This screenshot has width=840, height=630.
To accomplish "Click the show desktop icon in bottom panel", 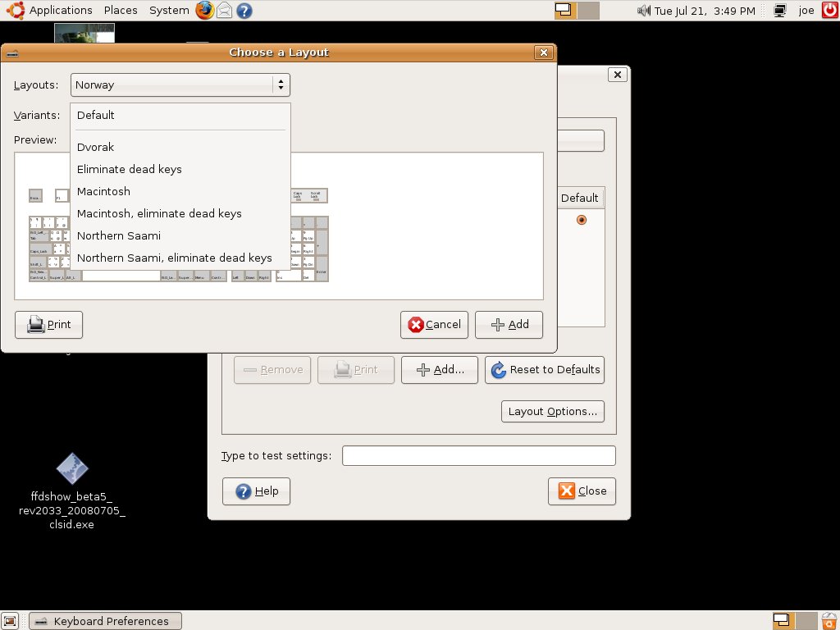I will [x=10, y=621].
